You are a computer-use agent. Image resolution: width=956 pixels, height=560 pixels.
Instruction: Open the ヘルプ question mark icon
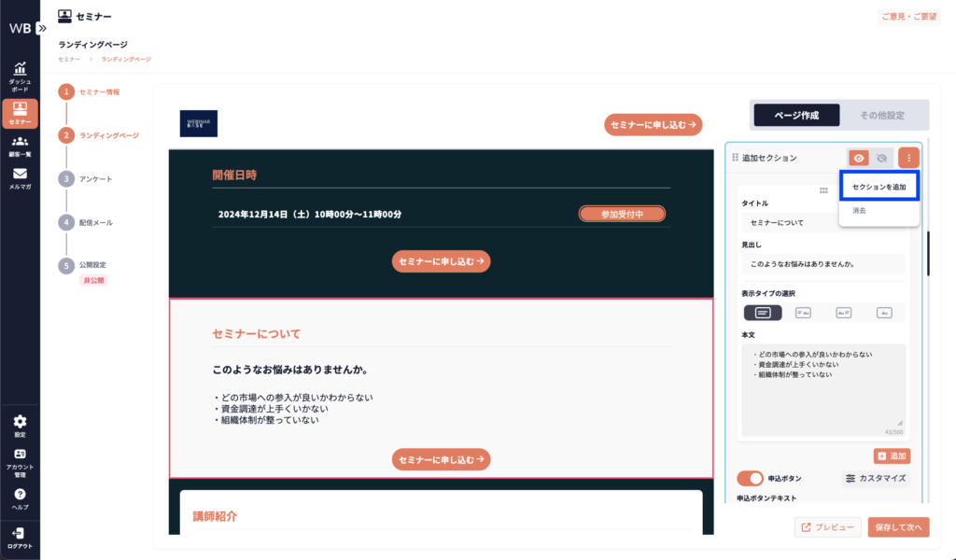coord(20,498)
